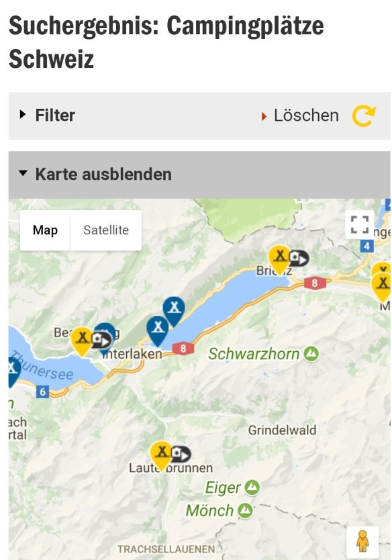Viewport: 392px width, 560px height.
Task: Click the yellow reset arrow icon
Action: [x=364, y=115]
